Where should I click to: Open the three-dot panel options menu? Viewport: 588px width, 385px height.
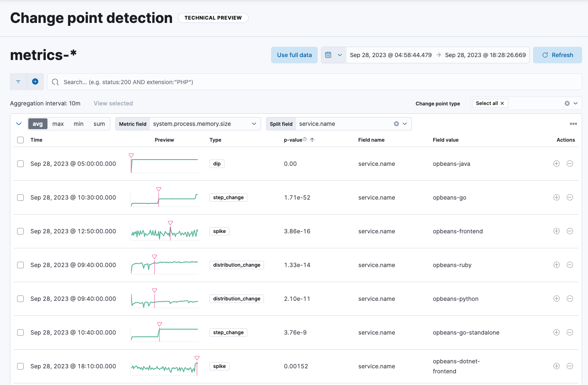[573, 124]
